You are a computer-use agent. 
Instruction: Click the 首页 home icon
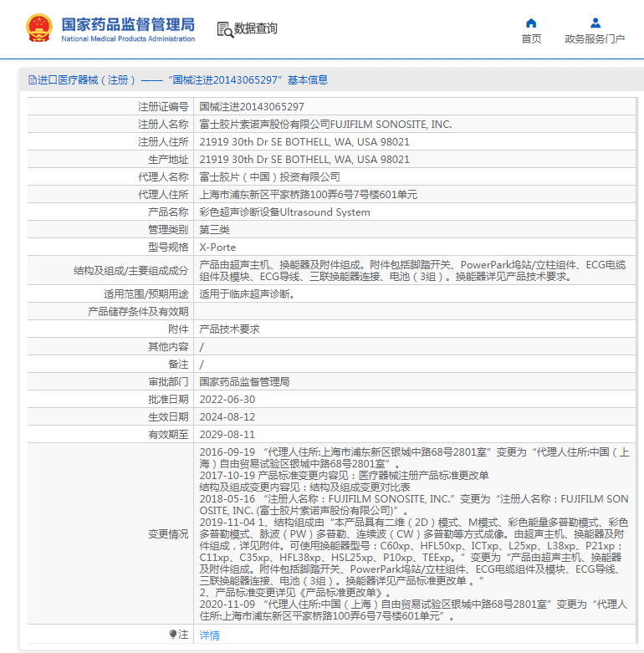click(531, 23)
